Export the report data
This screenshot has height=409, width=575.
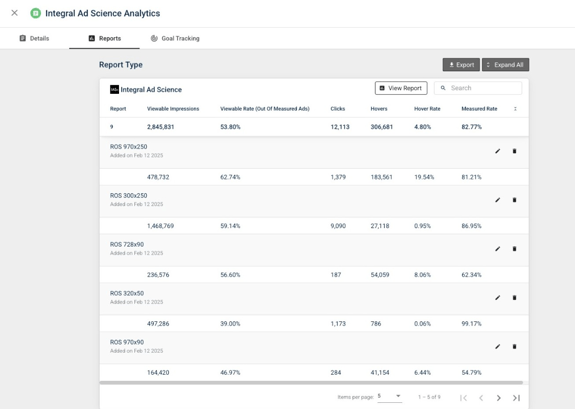461,65
